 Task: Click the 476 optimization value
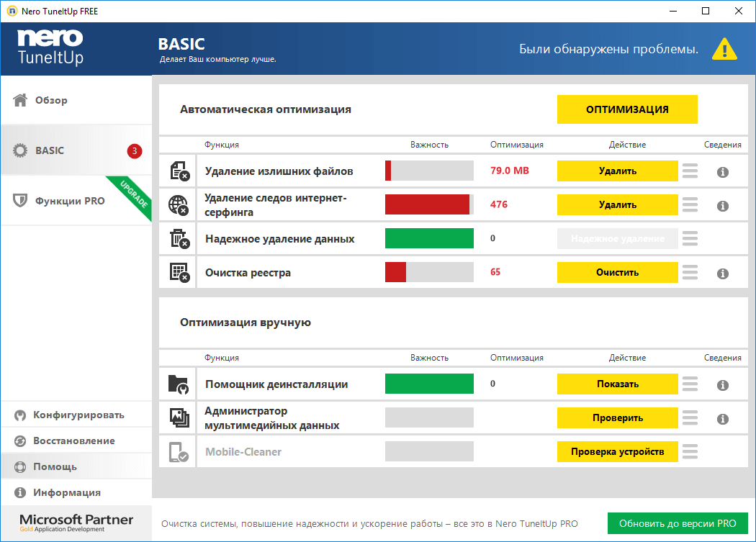click(x=499, y=204)
